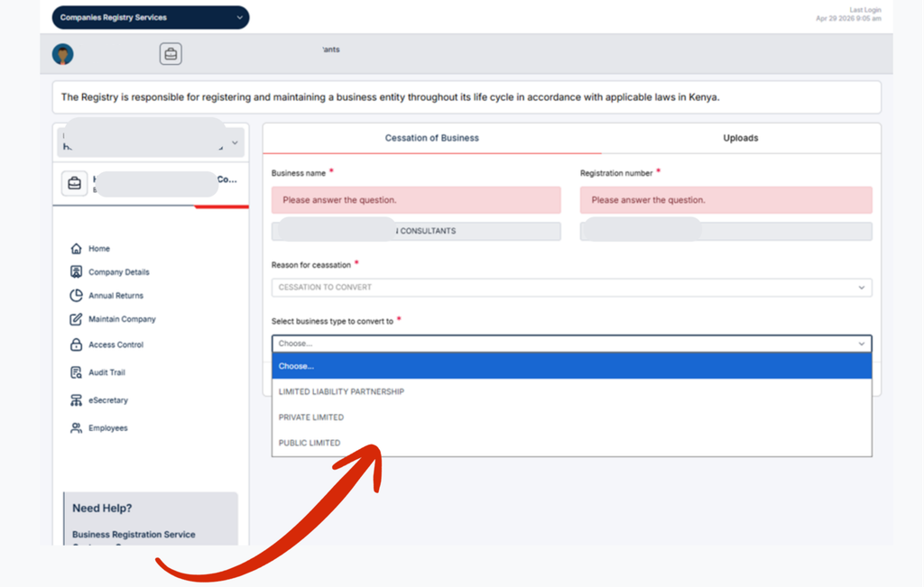924x587 pixels.
Task: Open eSecretary menu item
Action: [108, 400]
